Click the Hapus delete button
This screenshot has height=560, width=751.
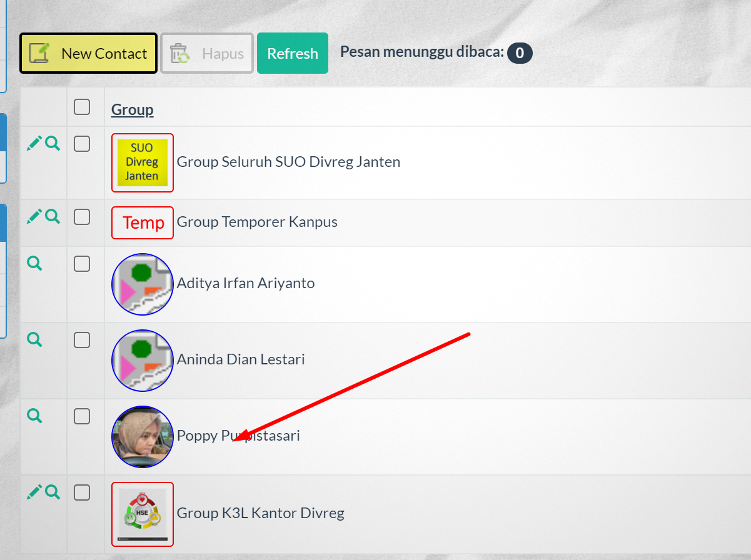[207, 53]
